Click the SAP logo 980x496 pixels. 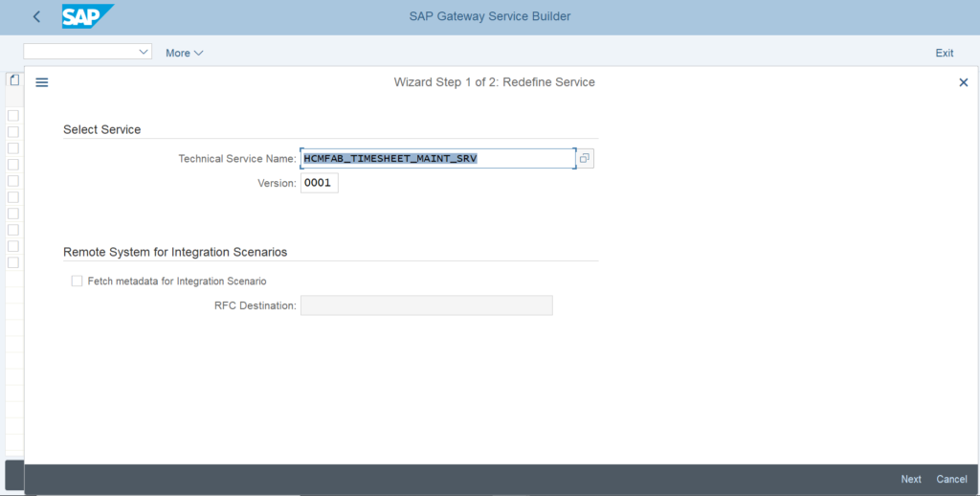[87, 17]
